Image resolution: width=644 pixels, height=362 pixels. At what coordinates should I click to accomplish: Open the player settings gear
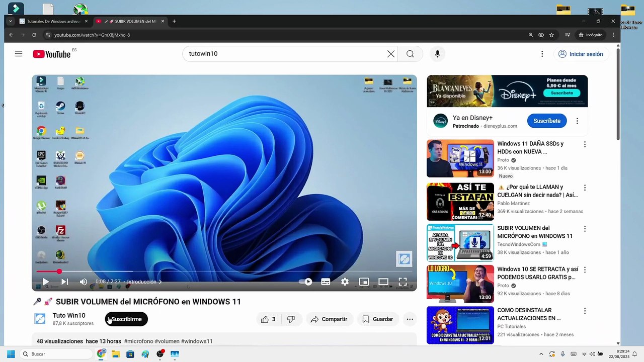click(345, 282)
